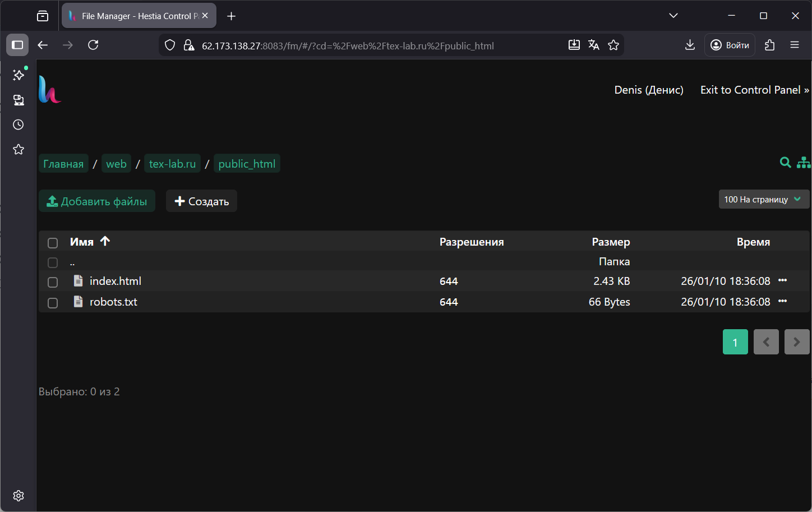Viewport: 812px width, 512px height.
Task: Click the Hestia logo icon
Action: [50, 90]
